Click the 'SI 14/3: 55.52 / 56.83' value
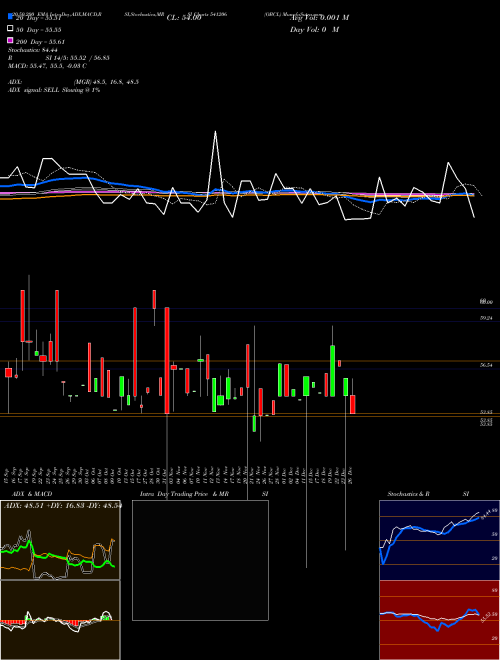The image size is (500, 660). pyautogui.click(x=77, y=58)
